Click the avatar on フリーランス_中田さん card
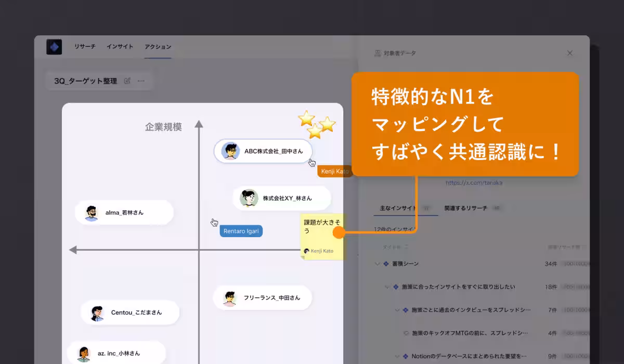Viewport: 624px width, 364px height. coord(230,298)
